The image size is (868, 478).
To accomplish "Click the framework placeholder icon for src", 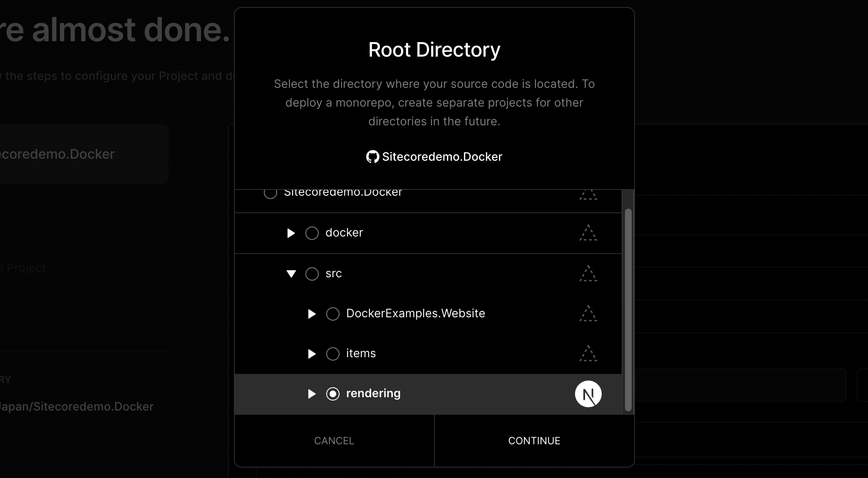I will coord(588,274).
